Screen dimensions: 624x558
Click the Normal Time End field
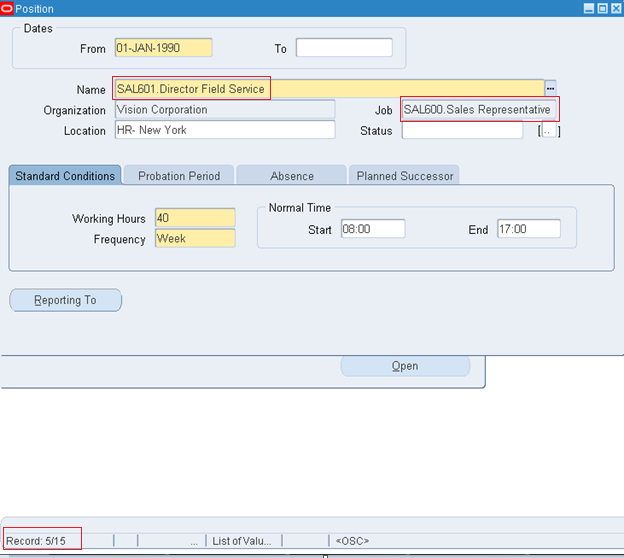[527, 229]
